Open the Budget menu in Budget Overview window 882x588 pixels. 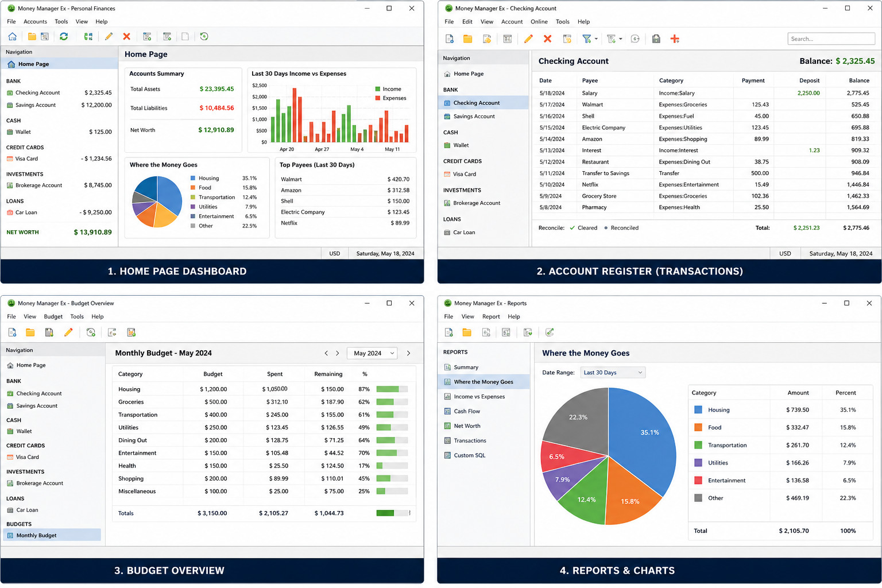pos(53,317)
